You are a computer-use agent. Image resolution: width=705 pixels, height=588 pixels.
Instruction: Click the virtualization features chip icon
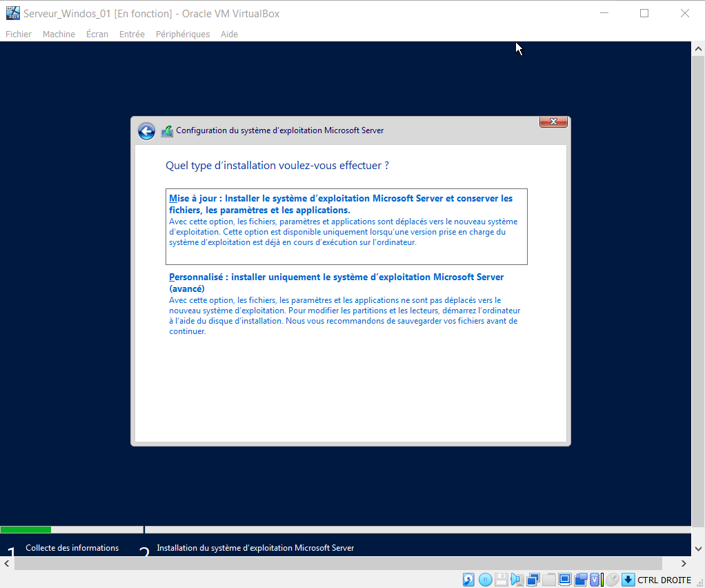tap(595, 580)
